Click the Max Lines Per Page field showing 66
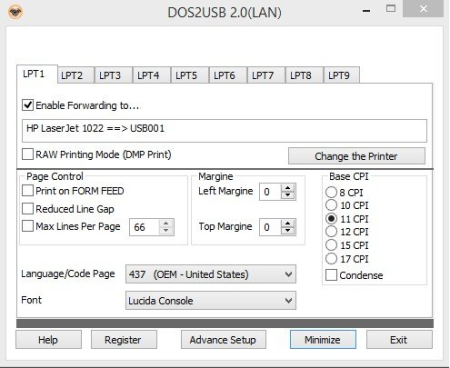450x368 pixels. point(144,227)
